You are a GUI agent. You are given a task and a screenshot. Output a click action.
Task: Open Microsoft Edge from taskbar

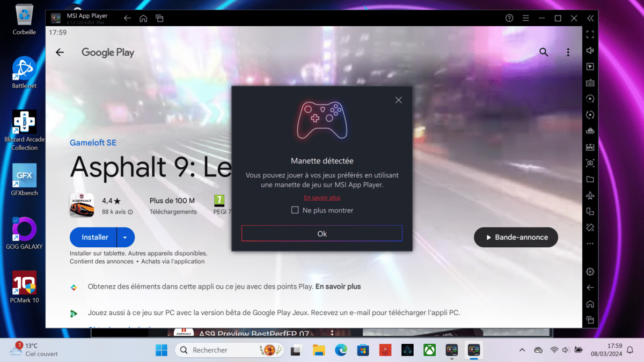pyautogui.click(x=341, y=350)
